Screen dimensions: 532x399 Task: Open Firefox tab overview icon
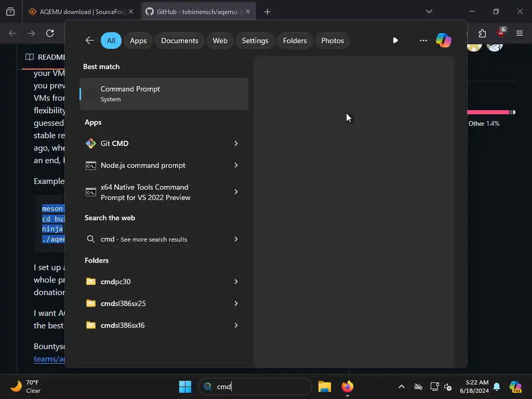(10, 11)
